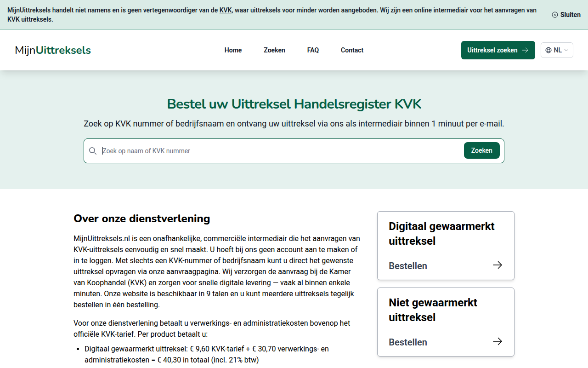588x368 pixels.
Task: Click the arrow on Digitaal gewaarmerkt uittreksel card
Action: [497, 265]
